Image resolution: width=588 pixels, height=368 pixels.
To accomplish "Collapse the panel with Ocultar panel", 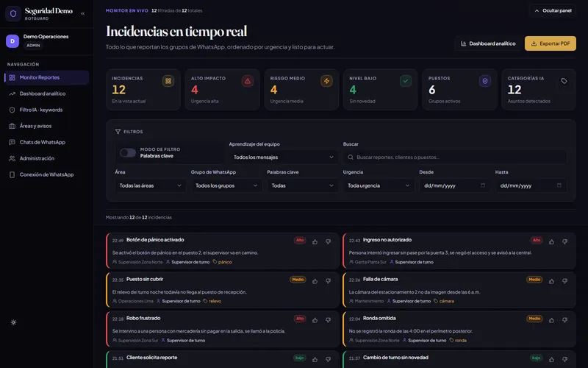I will [553, 10].
